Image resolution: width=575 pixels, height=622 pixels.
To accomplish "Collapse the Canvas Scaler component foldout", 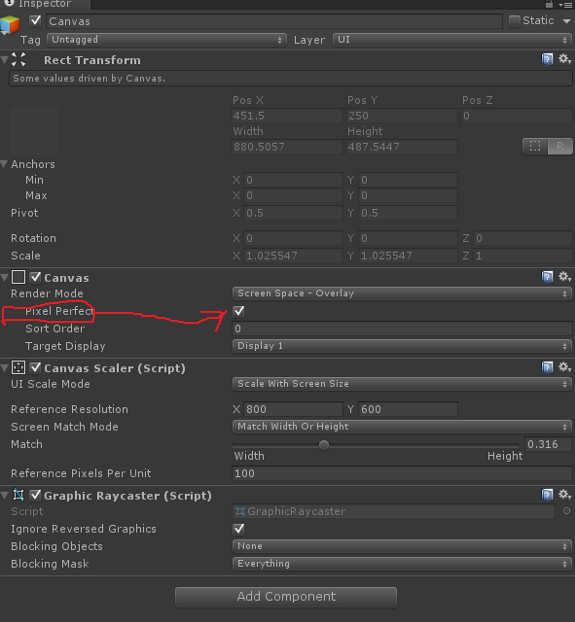I will coord(5,368).
